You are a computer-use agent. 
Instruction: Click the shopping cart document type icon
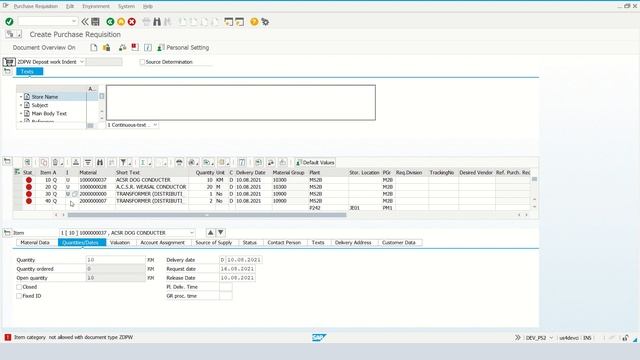click(9, 62)
